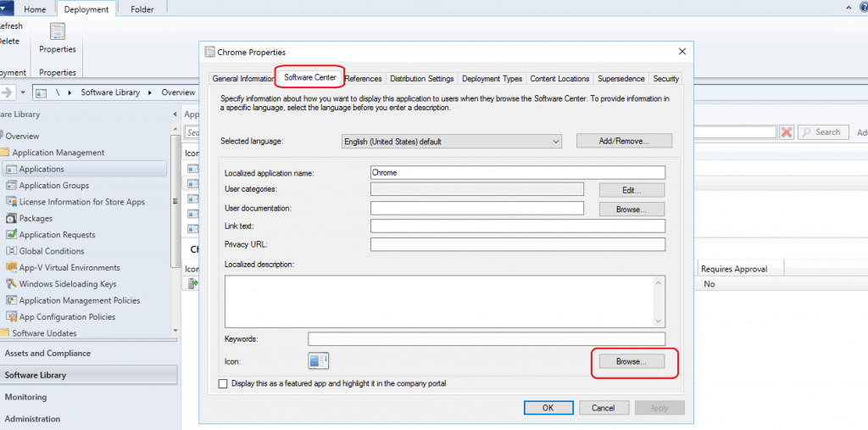Open the References tab

point(363,79)
